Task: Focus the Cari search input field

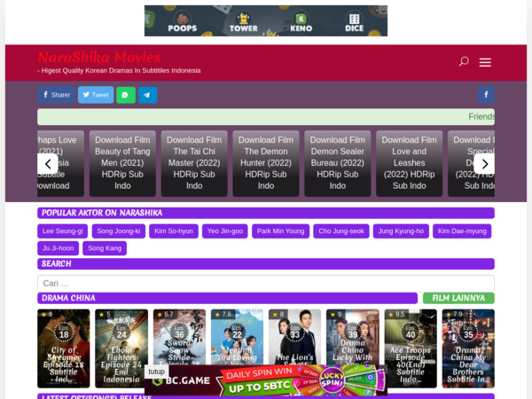Action: tap(266, 284)
